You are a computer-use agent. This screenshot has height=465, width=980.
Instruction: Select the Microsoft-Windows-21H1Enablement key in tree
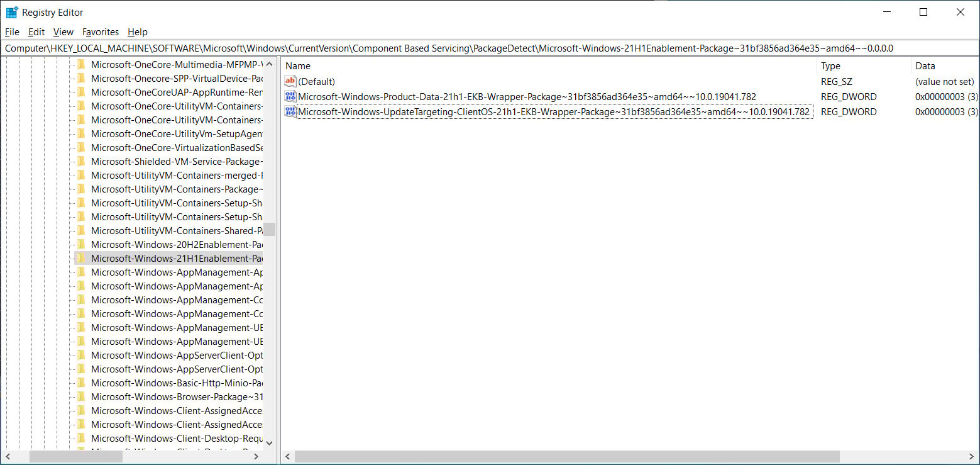(x=177, y=258)
